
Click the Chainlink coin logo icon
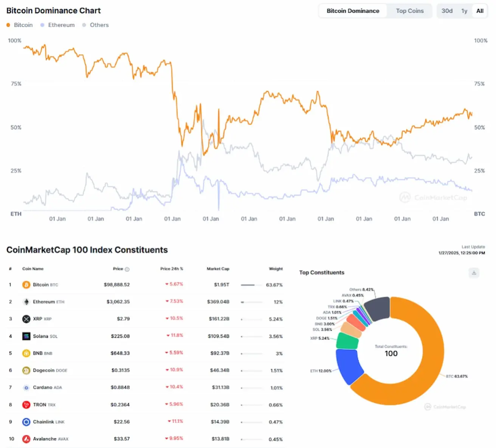tap(26, 422)
